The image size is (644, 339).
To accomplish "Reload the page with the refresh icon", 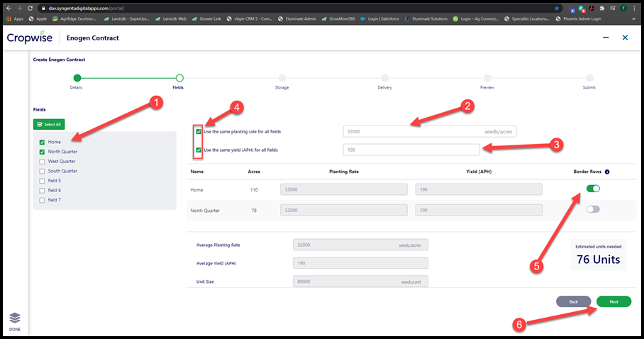I will pyautogui.click(x=30, y=9).
